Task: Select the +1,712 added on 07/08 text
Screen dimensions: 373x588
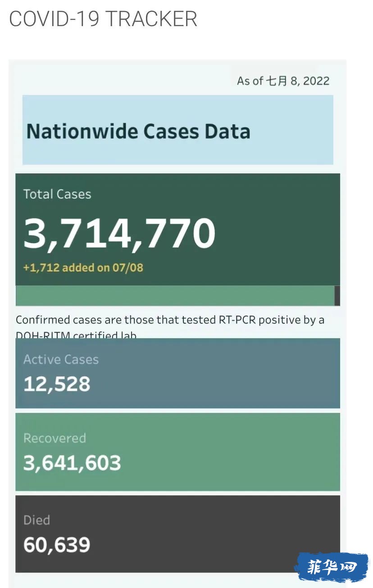Action: [83, 268]
